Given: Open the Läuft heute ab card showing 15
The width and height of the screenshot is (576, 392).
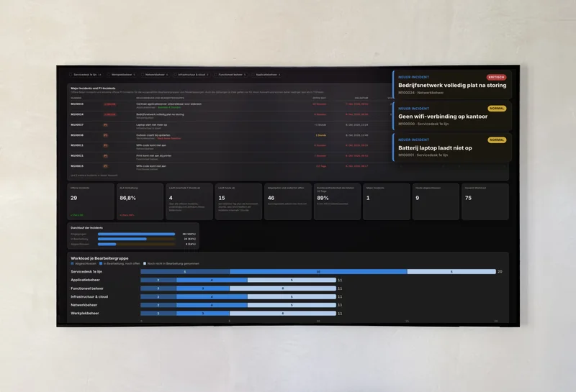Looking at the screenshot, I should [x=238, y=201].
